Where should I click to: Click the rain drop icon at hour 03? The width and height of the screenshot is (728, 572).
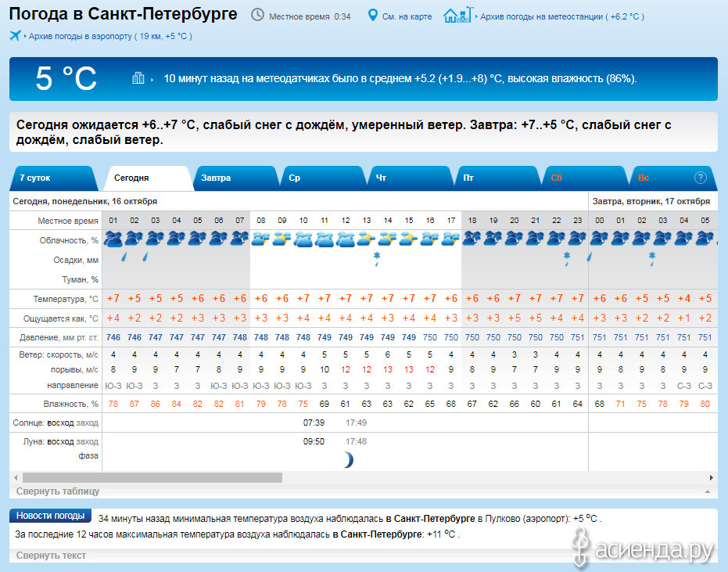pos(145,257)
